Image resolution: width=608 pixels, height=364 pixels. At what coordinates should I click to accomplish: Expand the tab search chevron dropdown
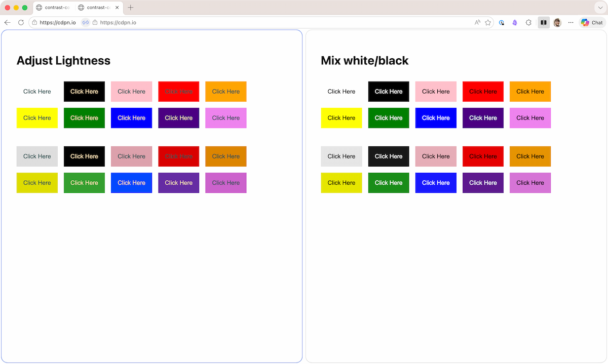coord(600,8)
